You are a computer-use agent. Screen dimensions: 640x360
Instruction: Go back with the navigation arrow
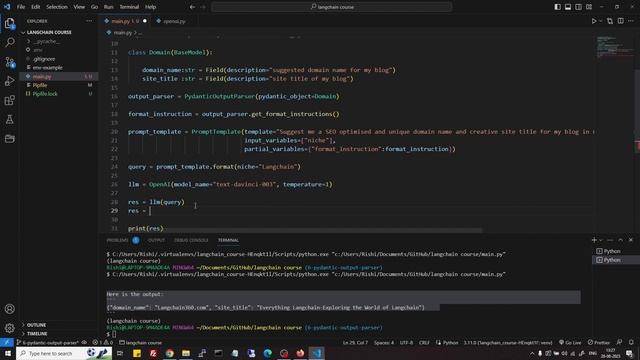[x=192, y=7]
